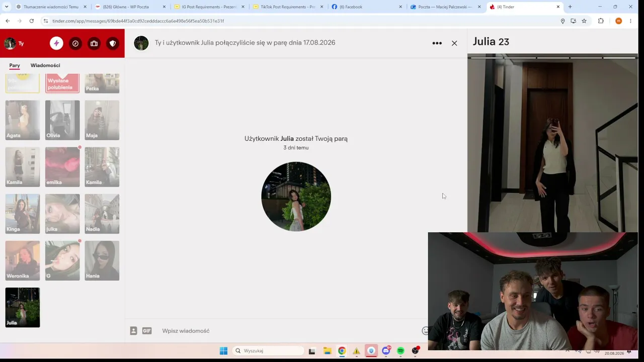Click the GIF button in message bar
The height and width of the screenshot is (362, 644).
147,331
